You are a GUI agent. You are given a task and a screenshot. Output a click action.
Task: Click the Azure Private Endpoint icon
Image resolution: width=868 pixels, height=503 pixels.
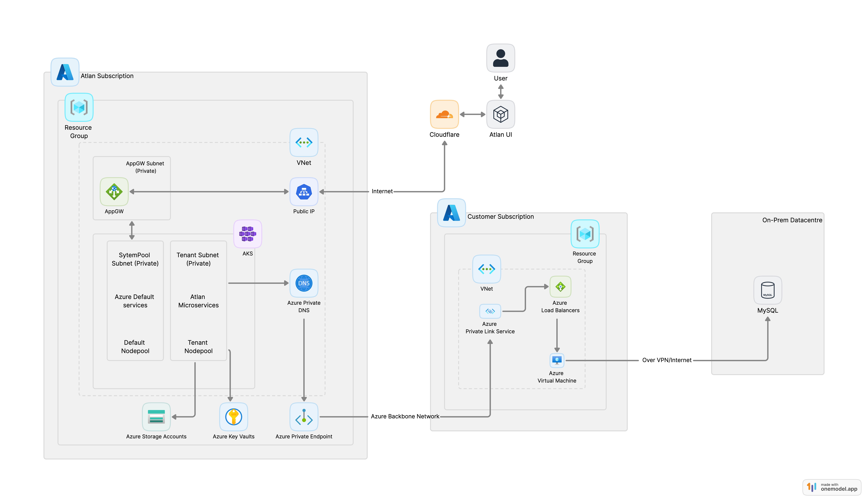304,417
